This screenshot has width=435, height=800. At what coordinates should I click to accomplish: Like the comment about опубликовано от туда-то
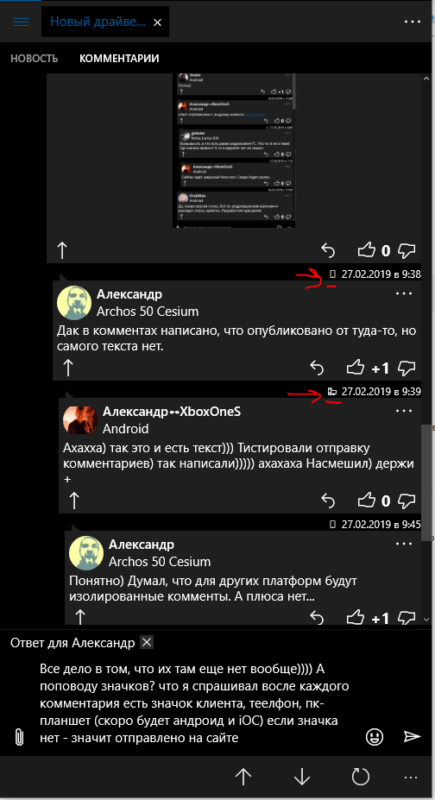click(356, 367)
